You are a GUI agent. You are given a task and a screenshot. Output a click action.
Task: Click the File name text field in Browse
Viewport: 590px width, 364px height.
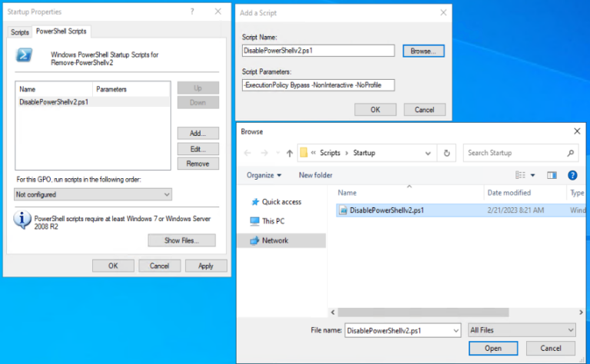click(399, 330)
